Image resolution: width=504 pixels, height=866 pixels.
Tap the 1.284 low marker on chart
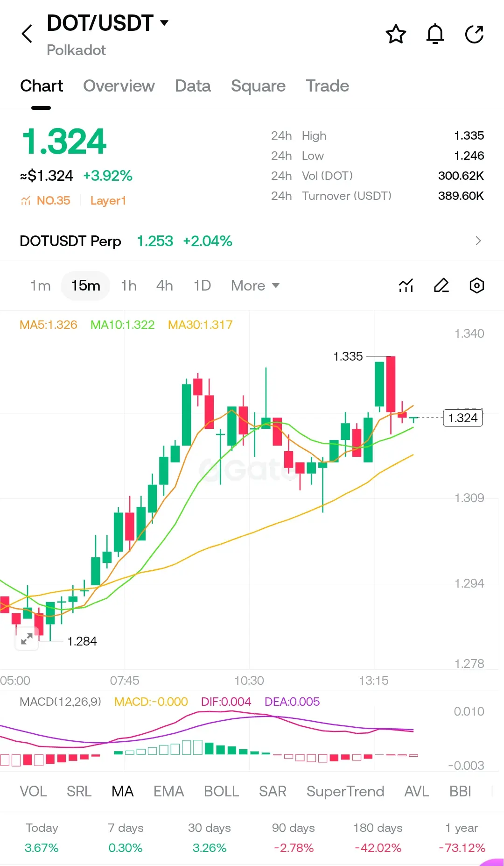(82, 641)
